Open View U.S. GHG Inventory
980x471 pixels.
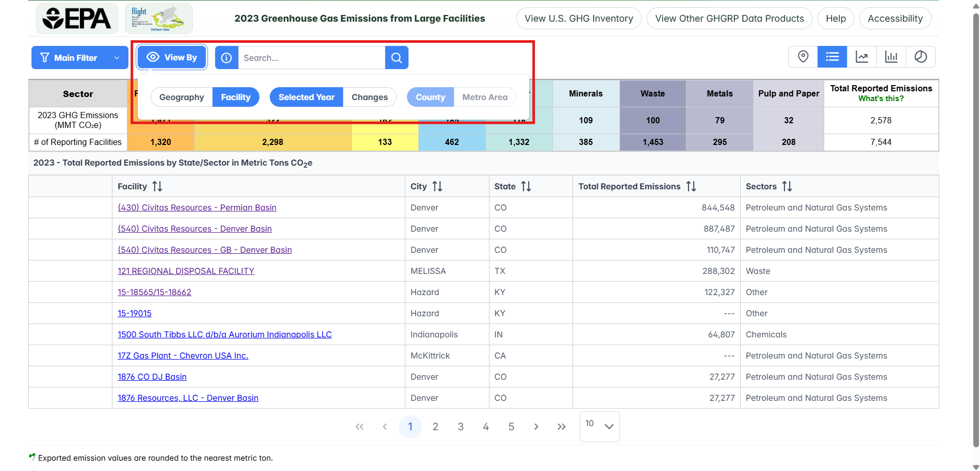(x=578, y=18)
